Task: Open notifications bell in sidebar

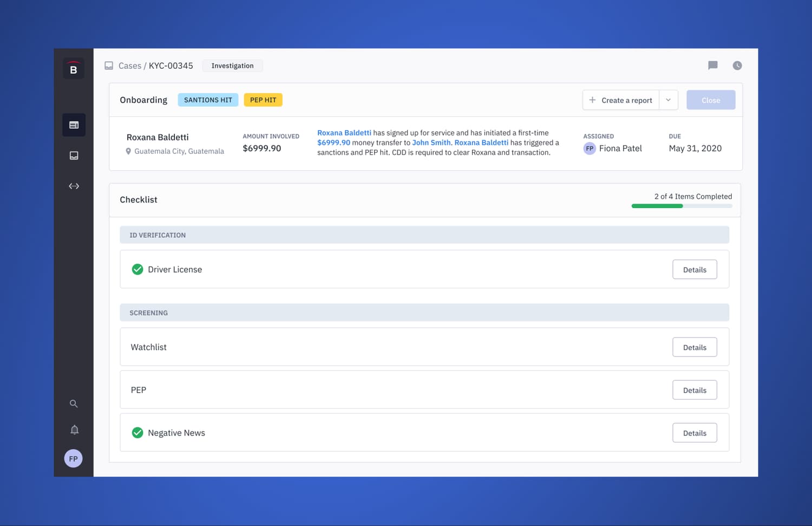Action: pyautogui.click(x=74, y=430)
